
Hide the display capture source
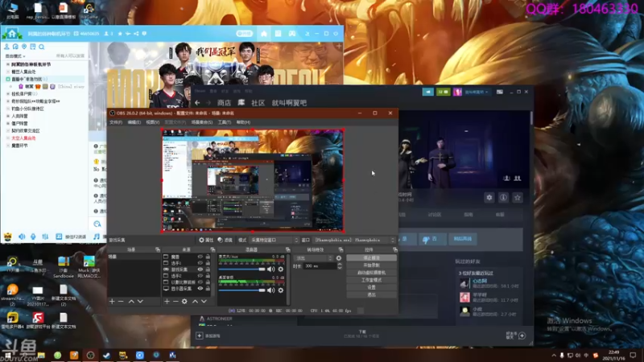pos(200,289)
